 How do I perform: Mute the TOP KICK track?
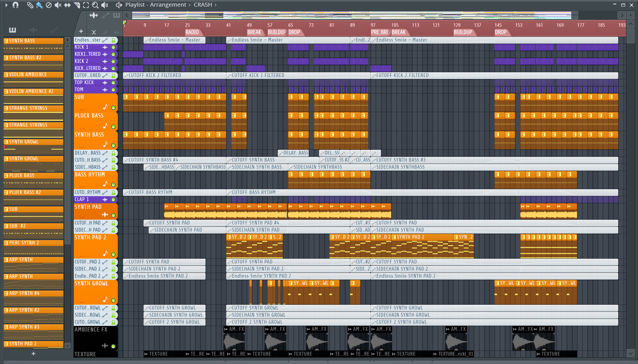(x=113, y=83)
